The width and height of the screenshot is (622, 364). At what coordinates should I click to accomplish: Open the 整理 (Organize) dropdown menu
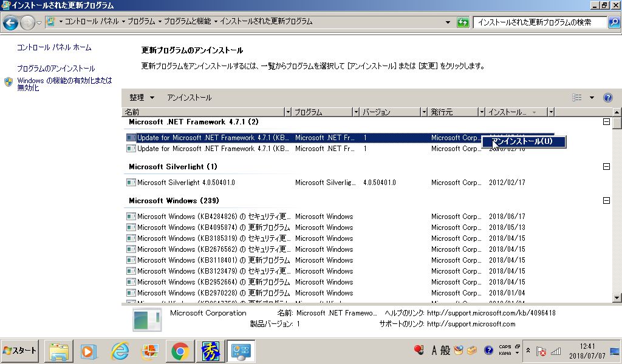[x=142, y=98]
